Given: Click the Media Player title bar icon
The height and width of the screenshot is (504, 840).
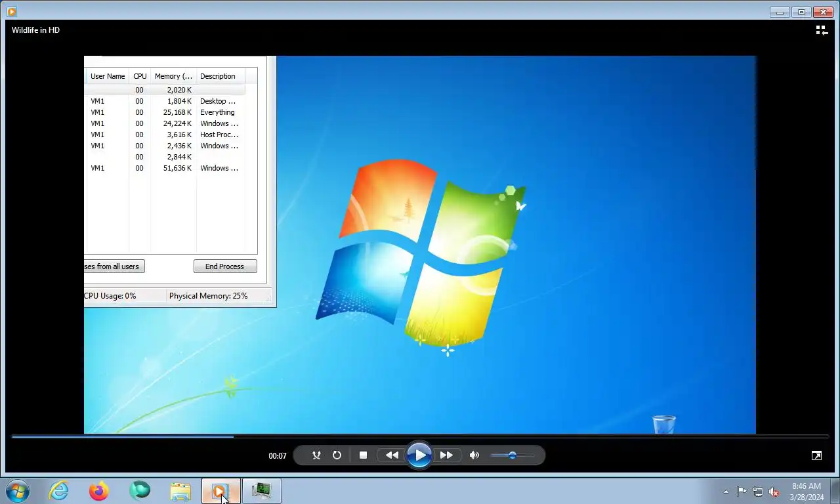Looking at the screenshot, I should [11, 11].
